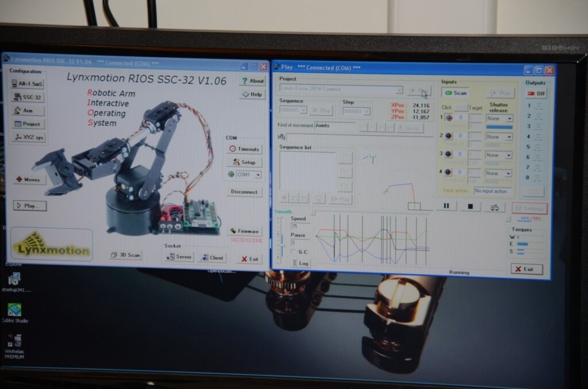Open Settings in the Play window

click(x=529, y=208)
